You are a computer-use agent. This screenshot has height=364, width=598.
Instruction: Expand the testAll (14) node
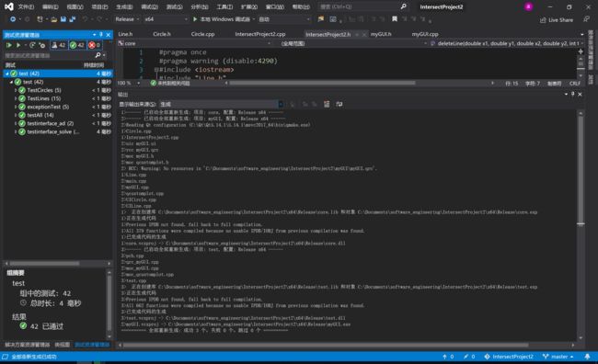(x=16, y=115)
